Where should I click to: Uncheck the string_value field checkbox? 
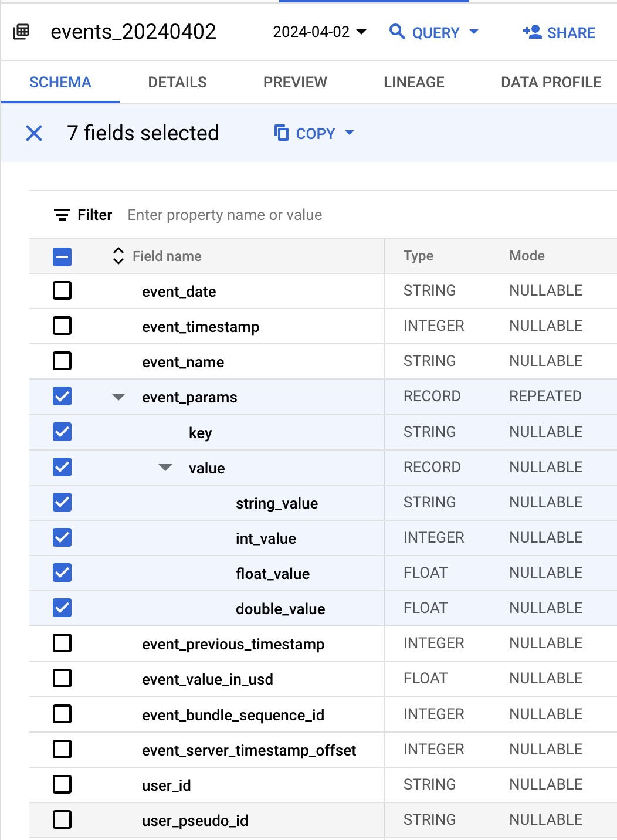point(62,502)
